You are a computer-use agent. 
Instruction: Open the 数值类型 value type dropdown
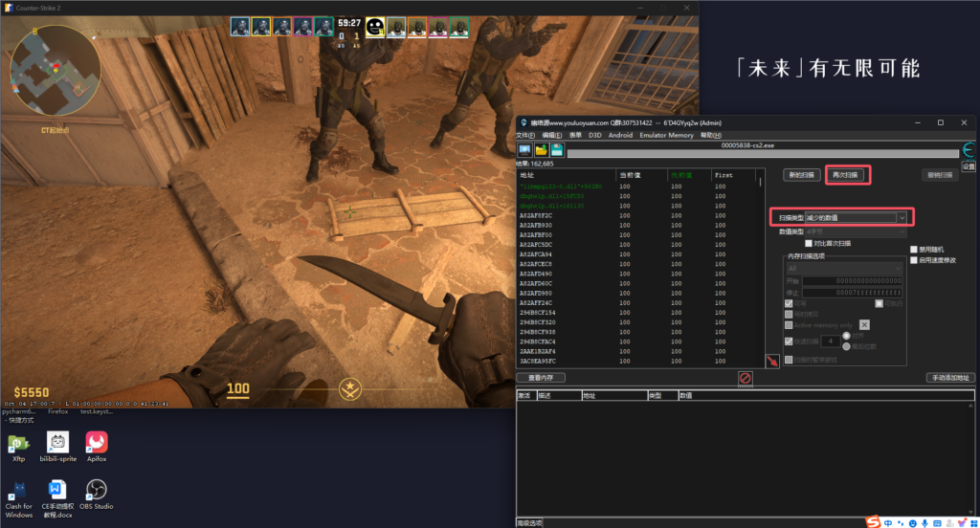coord(856,231)
